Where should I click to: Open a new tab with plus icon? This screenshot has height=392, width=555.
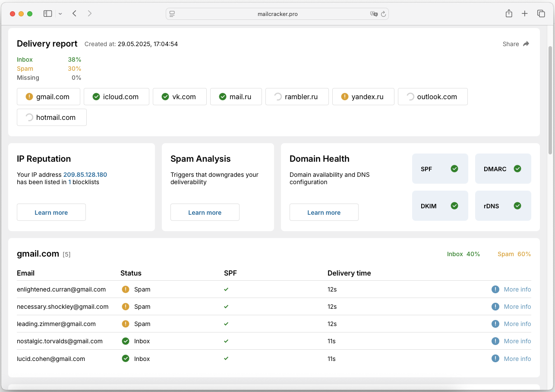coord(524,14)
